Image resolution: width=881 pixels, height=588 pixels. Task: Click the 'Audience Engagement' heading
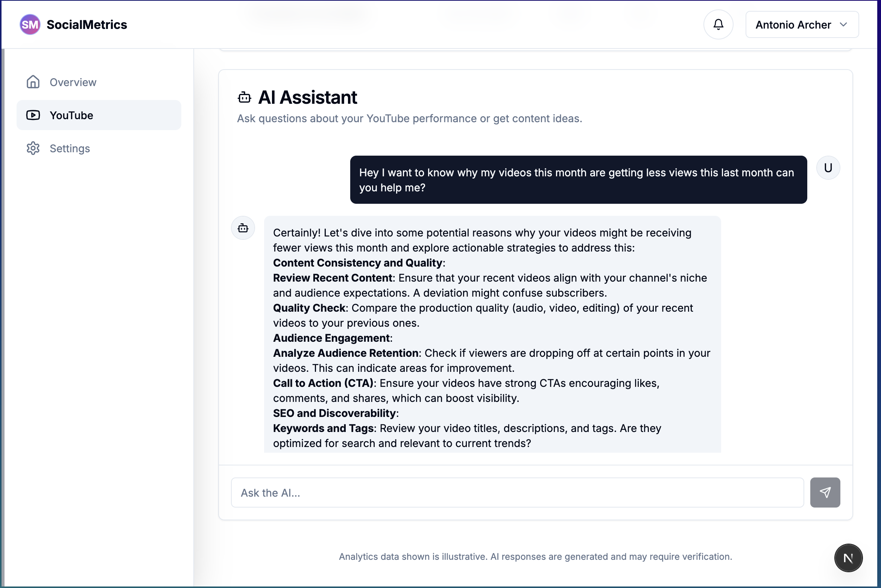coord(331,338)
